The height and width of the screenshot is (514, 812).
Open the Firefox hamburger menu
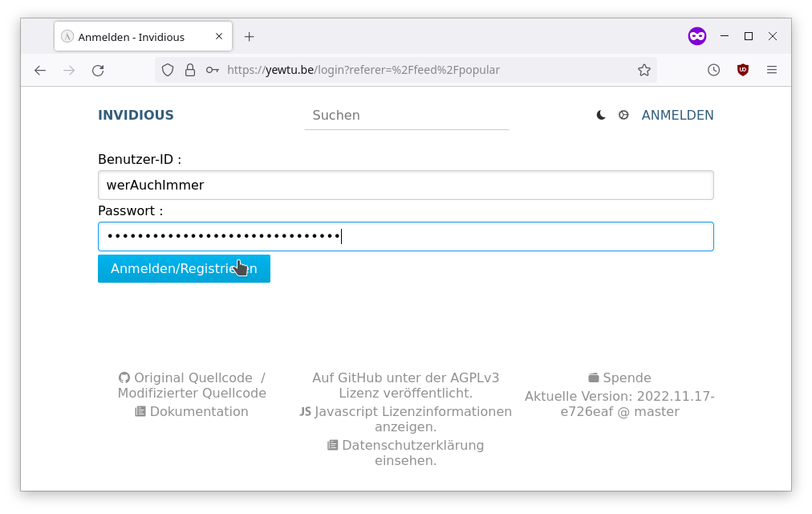[x=772, y=70]
